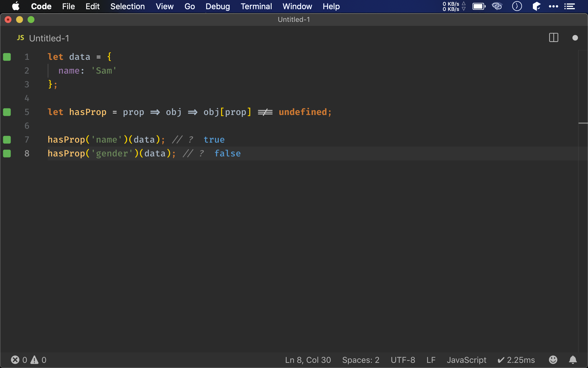Screen dimensions: 588x368
Task: Open the File menu
Action: [x=68, y=6]
